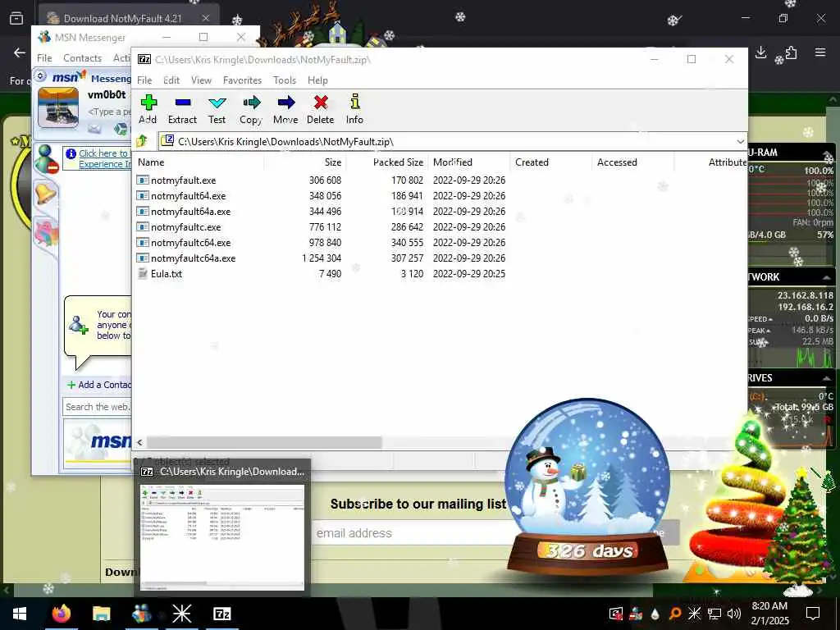Open the 7-Zip Help menu

317,80
